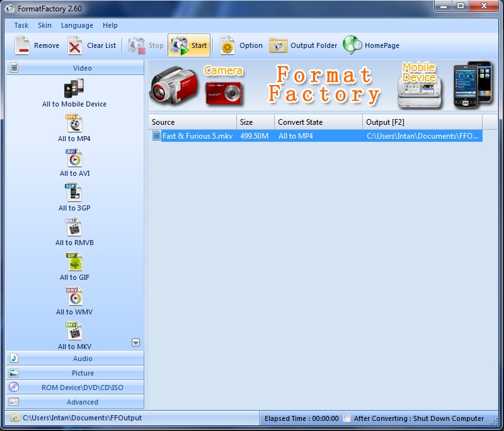Open the Skin menu
Viewport: 504px width, 431px height.
point(45,25)
